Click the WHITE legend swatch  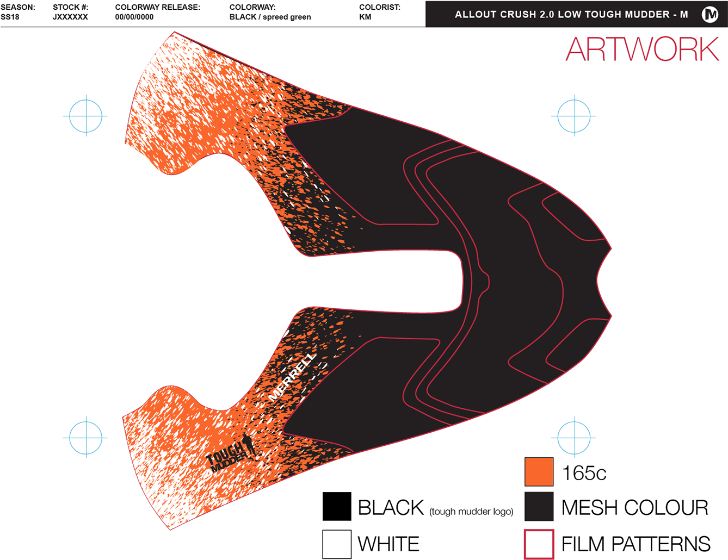point(337,544)
